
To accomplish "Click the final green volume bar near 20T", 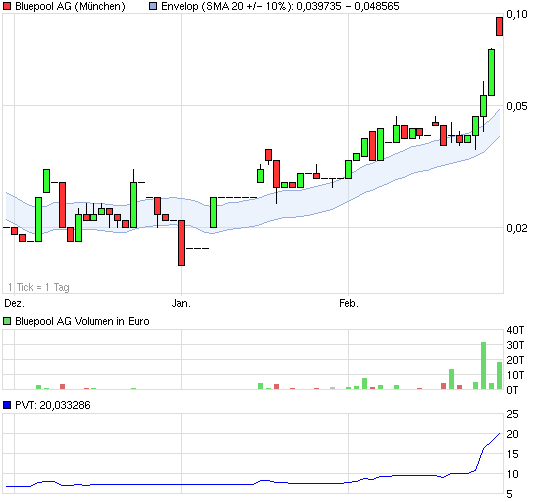I will tap(499, 376).
